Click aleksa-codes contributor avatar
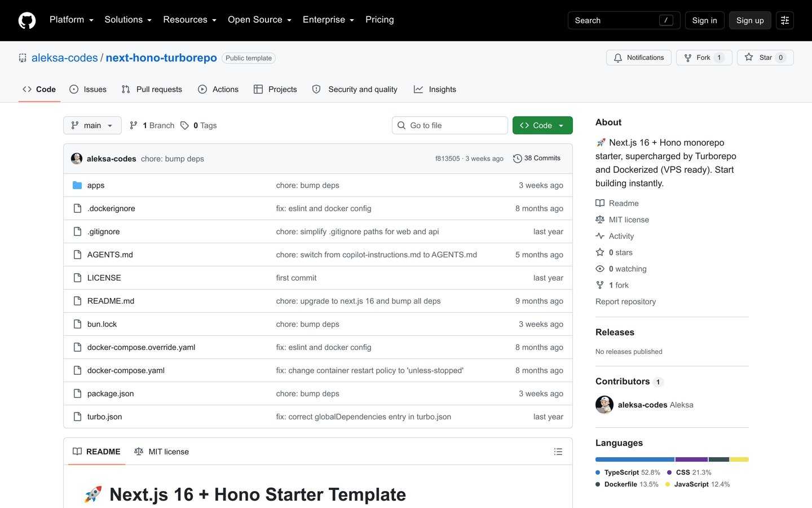The height and width of the screenshot is (508, 812). pos(604,405)
